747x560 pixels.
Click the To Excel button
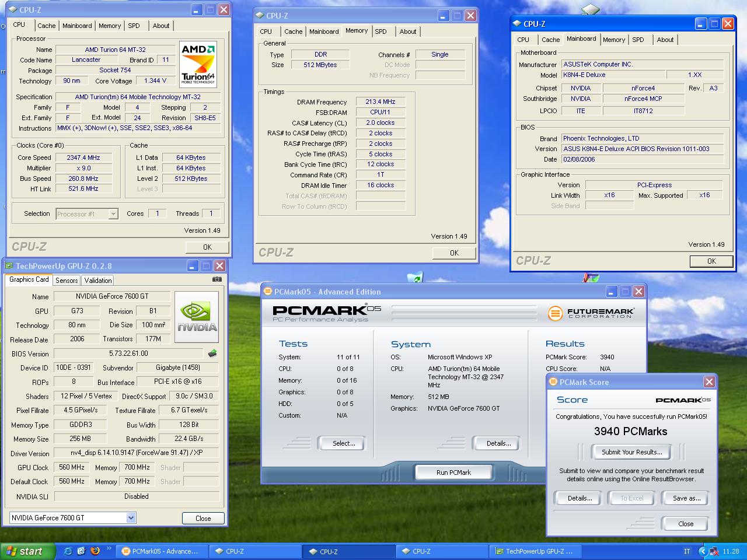click(x=632, y=498)
